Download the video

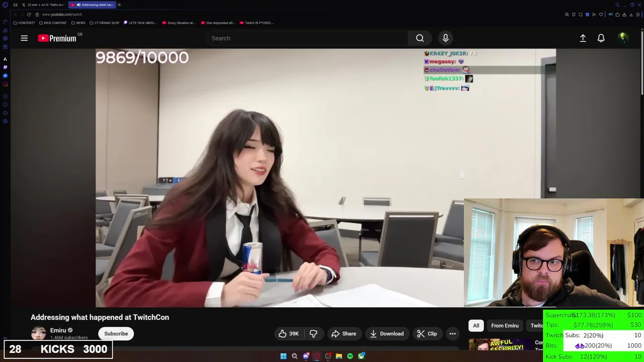click(386, 334)
